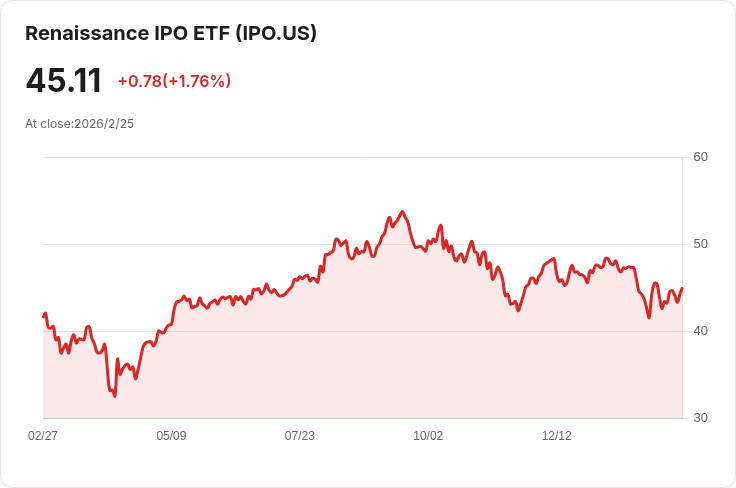Image resolution: width=736 pixels, height=488 pixels.
Task: Click the 07/23 date axis label
Action: tap(299, 436)
